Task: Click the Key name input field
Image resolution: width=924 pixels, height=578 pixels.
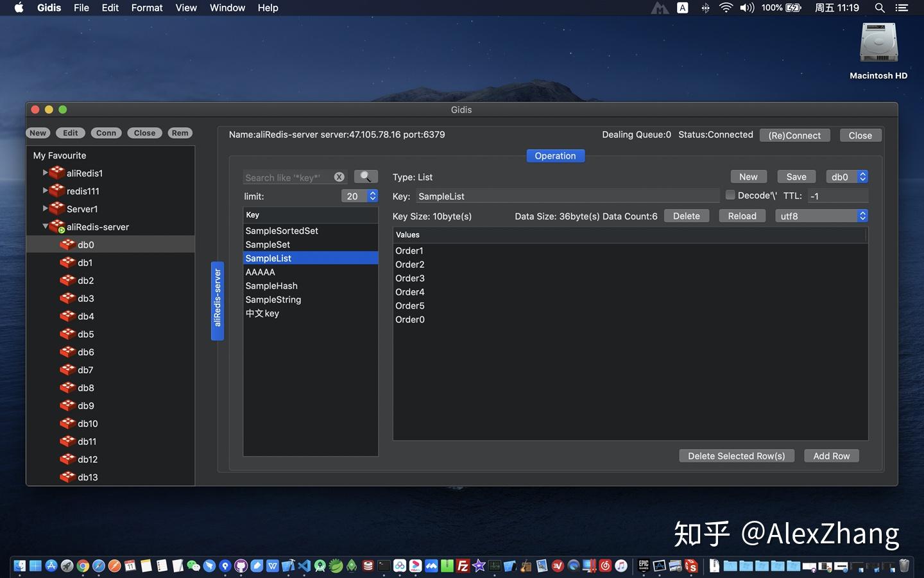Action: [x=567, y=196]
